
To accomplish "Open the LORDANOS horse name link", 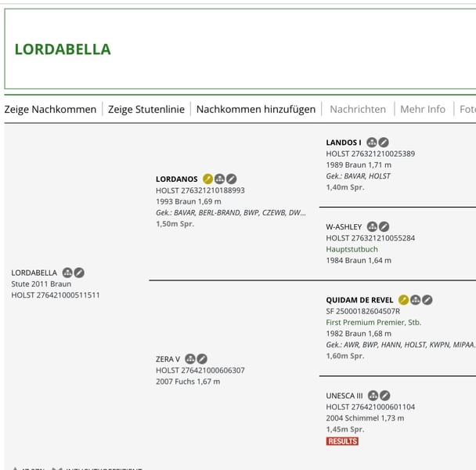I will tap(177, 179).
